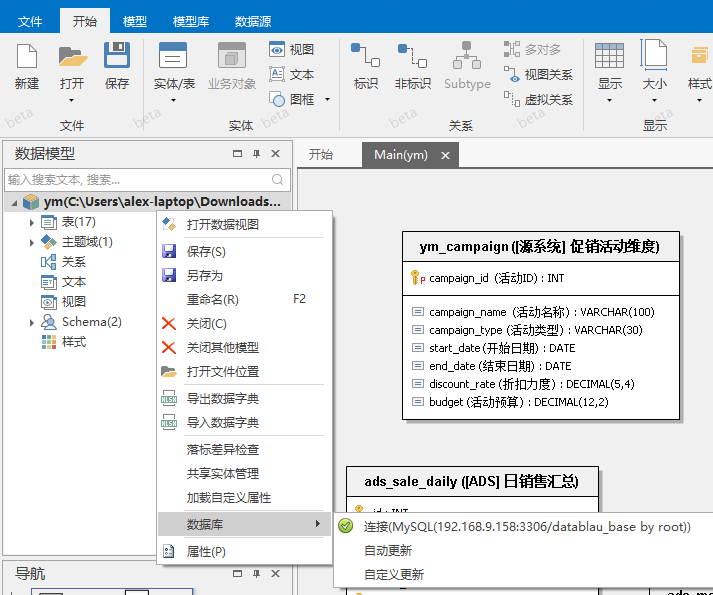Choose 属性(P) from context menu

(245, 552)
